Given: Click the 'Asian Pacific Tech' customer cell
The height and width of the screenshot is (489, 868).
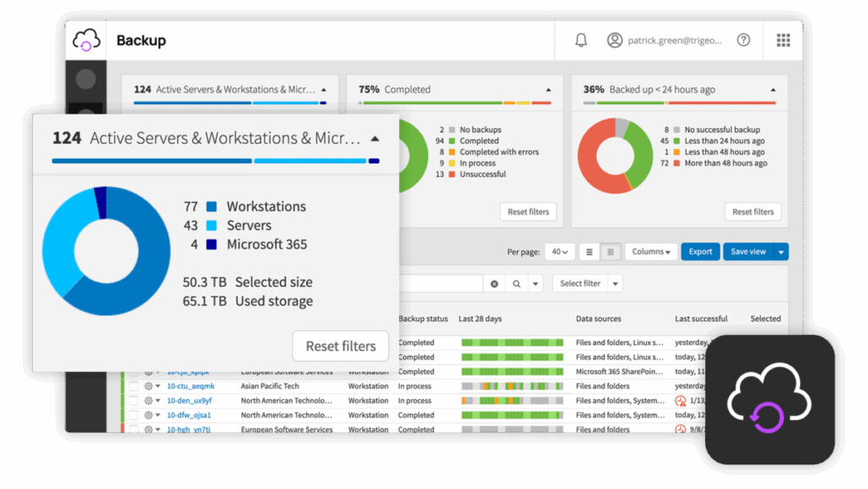Looking at the screenshot, I should pyautogui.click(x=270, y=386).
